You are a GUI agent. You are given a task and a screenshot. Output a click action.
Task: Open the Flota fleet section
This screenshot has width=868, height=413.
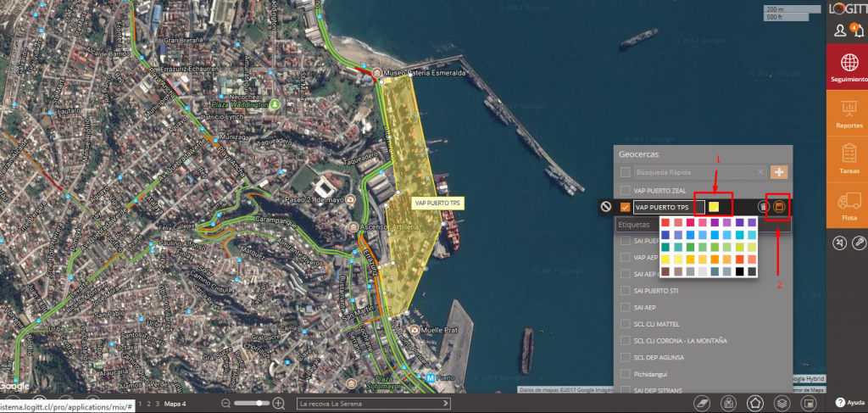(x=847, y=205)
